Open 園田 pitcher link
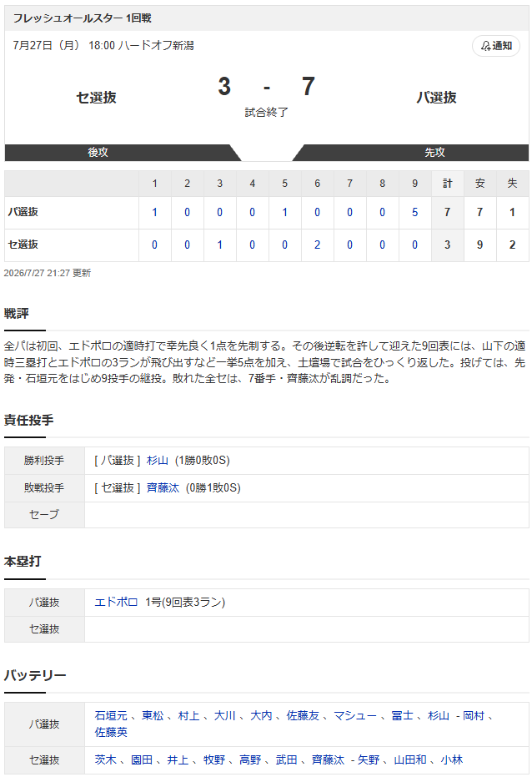Screen dimensions: 532x777 click(142, 759)
